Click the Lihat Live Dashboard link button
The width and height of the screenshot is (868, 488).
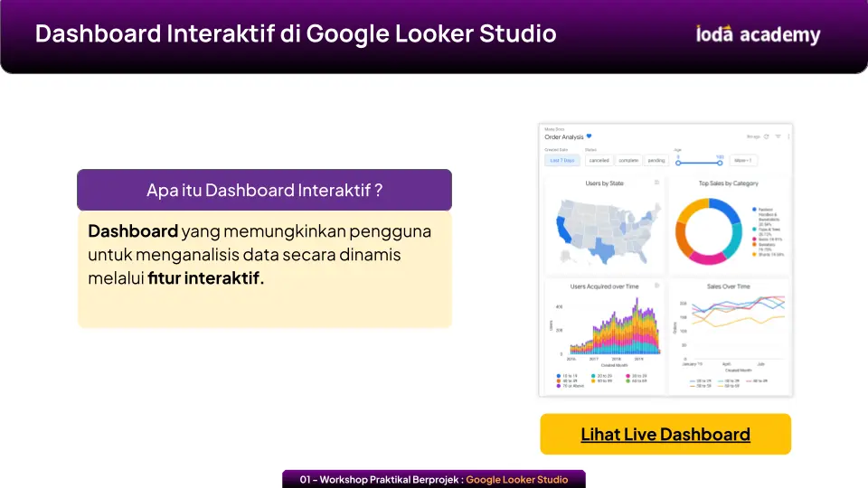tap(665, 435)
